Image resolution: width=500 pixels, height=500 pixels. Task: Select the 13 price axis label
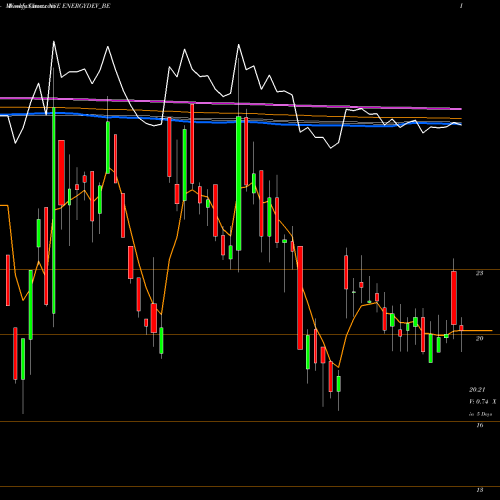(x=480, y=490)
